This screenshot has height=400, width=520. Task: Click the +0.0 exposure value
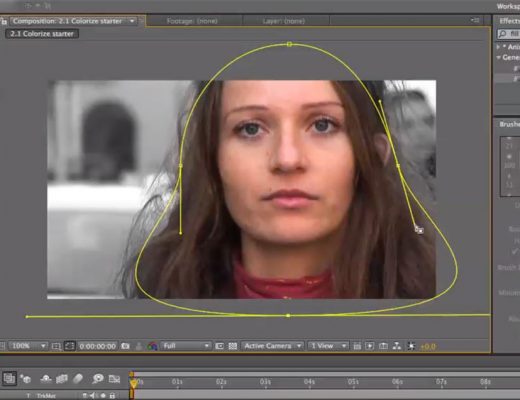pos(428,347)
